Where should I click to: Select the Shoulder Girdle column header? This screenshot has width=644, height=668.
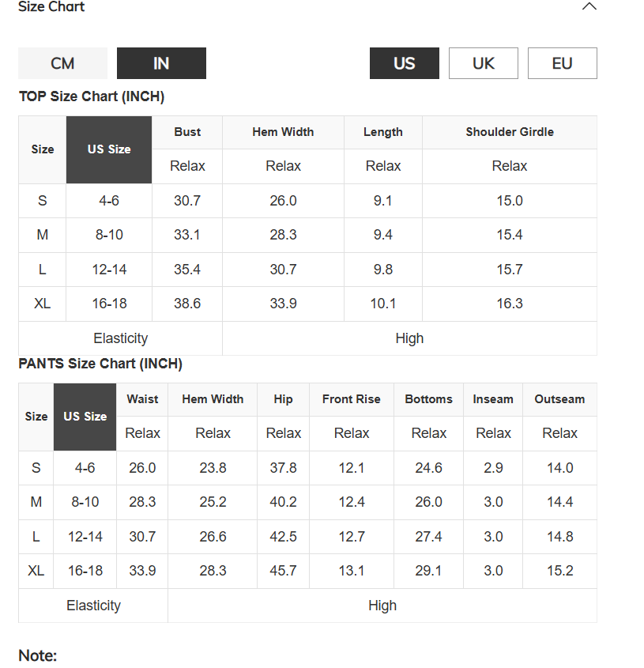tap(510, 132)
